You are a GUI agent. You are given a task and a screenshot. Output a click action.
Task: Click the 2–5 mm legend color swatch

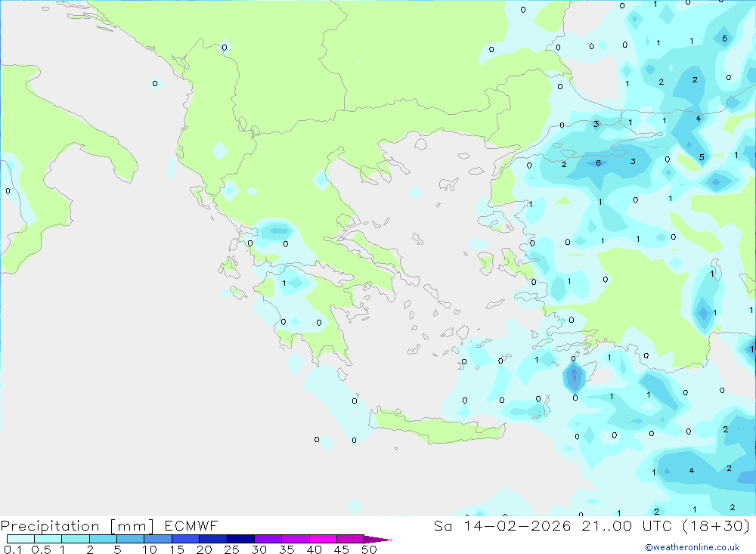[103, 539]
